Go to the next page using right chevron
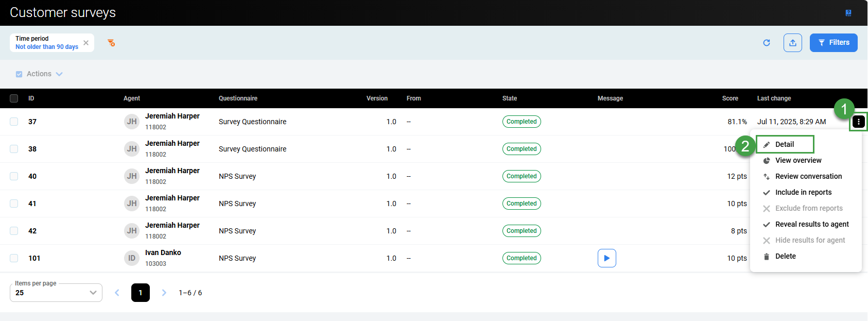 pyautogui.click(x=164, y=293)
